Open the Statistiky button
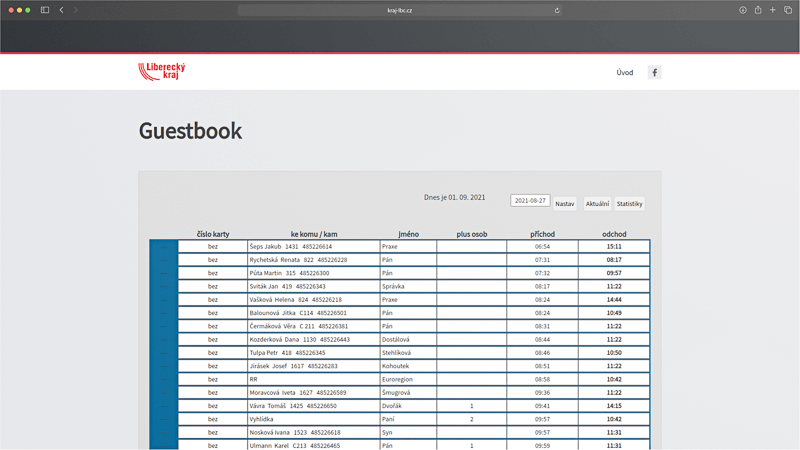 pyautogui.click(x=629, y=204)
